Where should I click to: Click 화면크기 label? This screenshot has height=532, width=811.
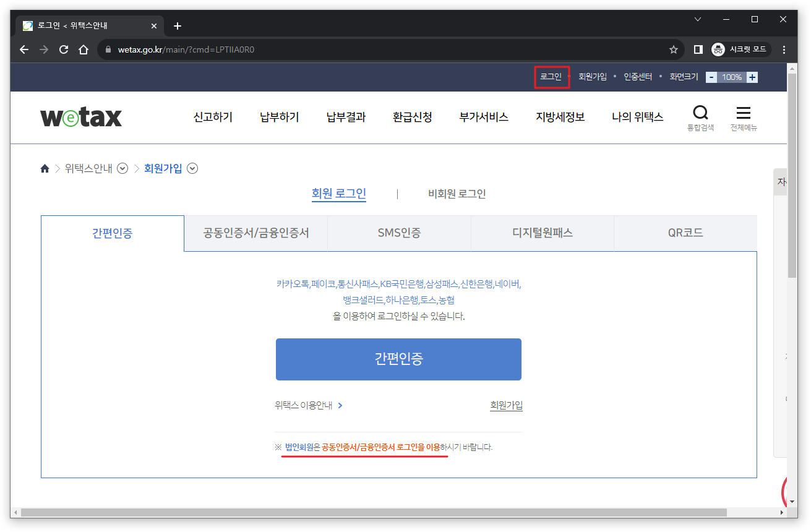tap(684, 77)
